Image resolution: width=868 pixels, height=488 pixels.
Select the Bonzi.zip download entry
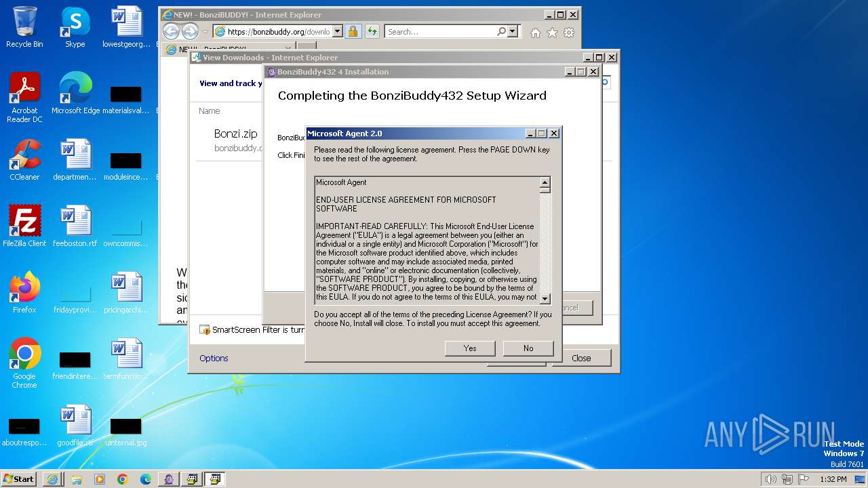(236, 140)
